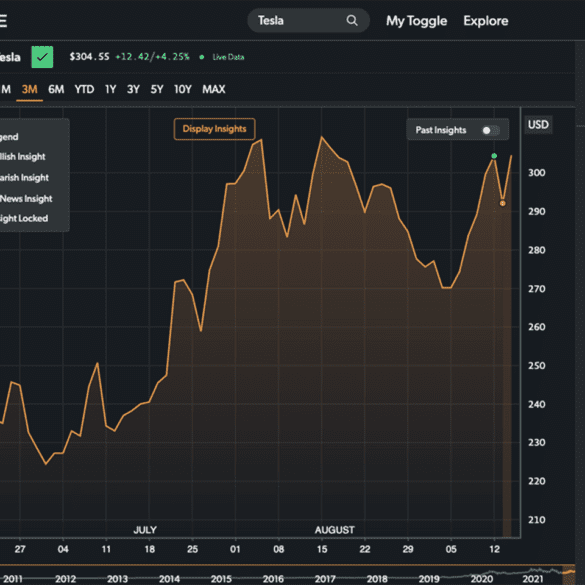Click the AUGUST month axis label

(334, 530)
